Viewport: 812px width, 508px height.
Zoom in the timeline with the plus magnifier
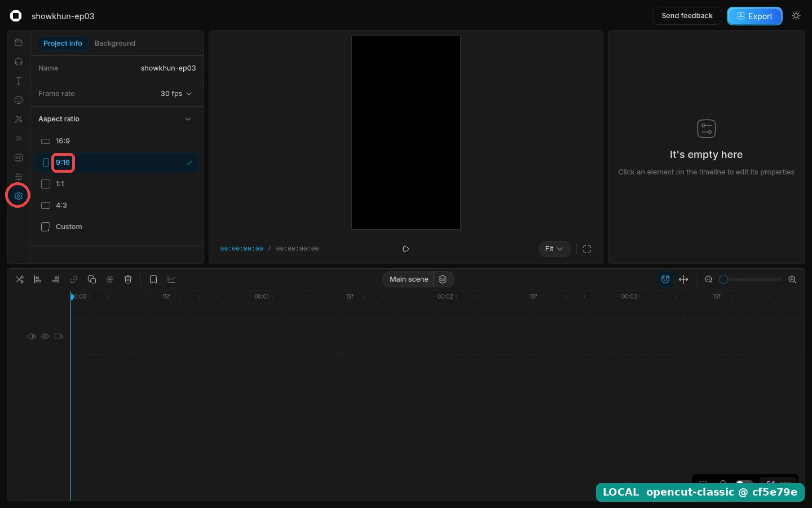(x=792, y=279)
